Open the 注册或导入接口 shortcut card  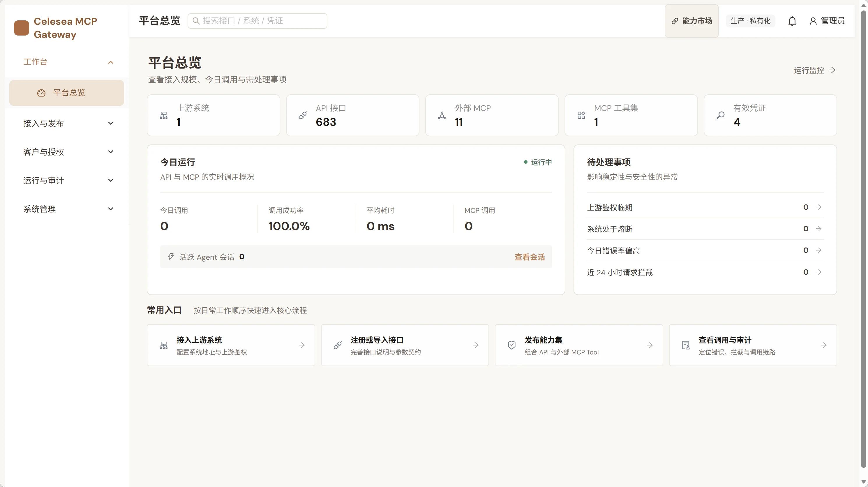point(405,345)
